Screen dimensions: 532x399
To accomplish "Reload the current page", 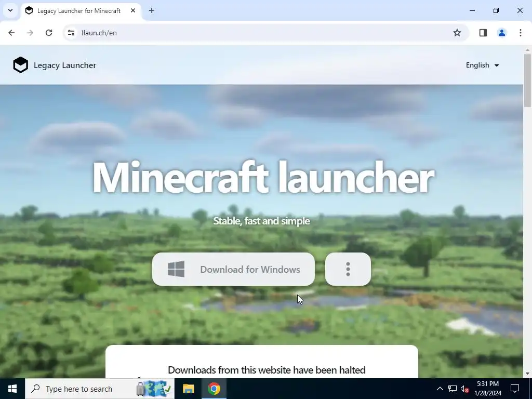I will click(49, 33).
